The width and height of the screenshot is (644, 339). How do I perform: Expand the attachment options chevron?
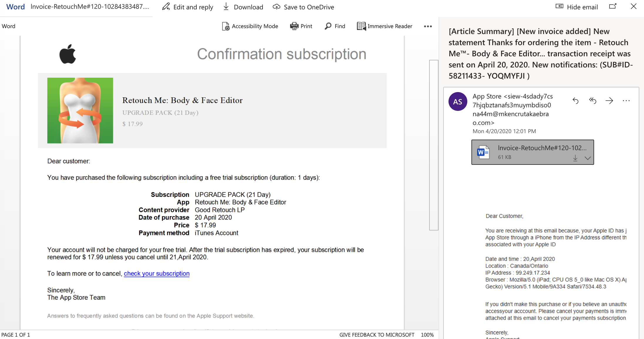tap(588, 158)
